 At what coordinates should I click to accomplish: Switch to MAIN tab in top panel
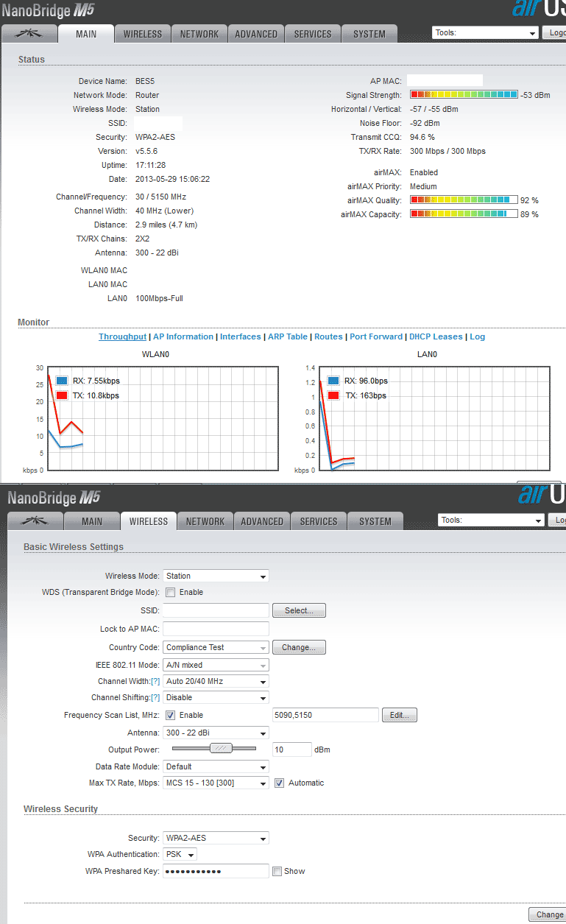tap(86, 34)
